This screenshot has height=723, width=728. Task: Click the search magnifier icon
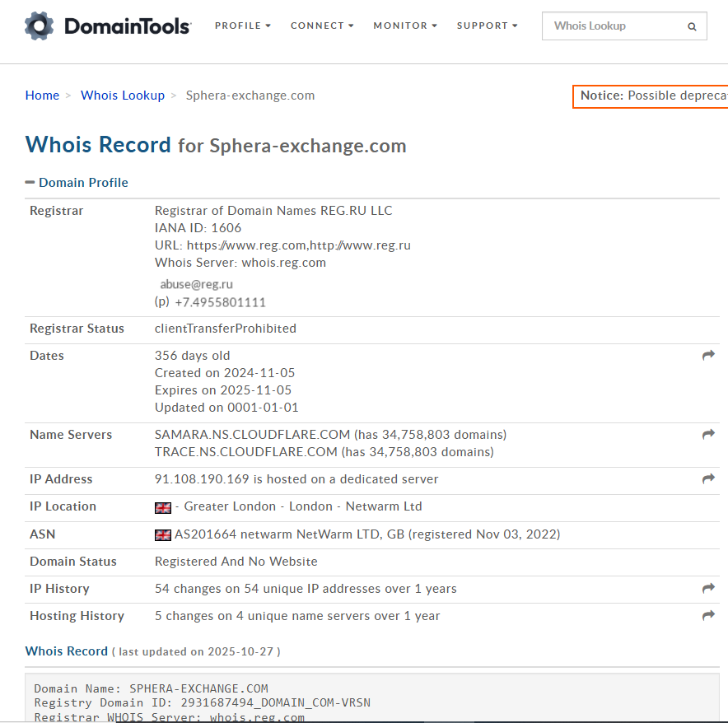(692, 26)
